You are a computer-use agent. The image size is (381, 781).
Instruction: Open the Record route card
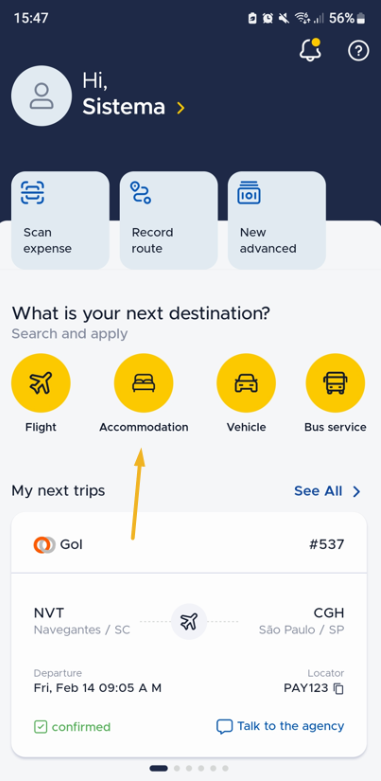[x=168, y=220]
